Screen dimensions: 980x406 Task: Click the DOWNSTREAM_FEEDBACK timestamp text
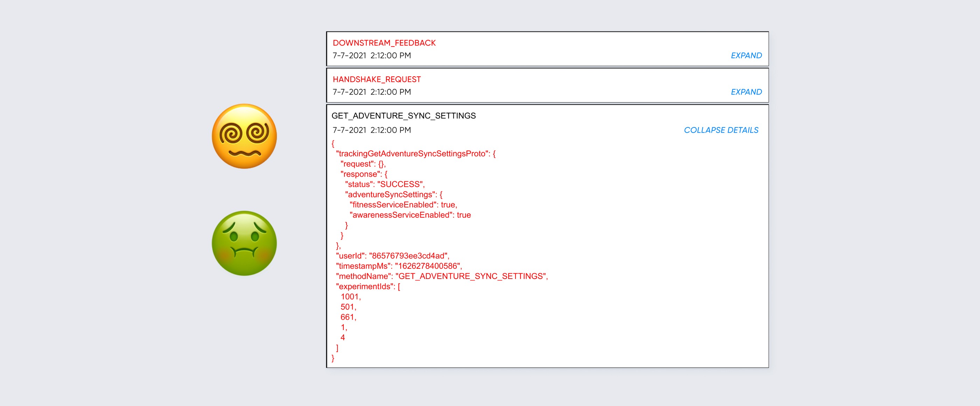(371, 56)
